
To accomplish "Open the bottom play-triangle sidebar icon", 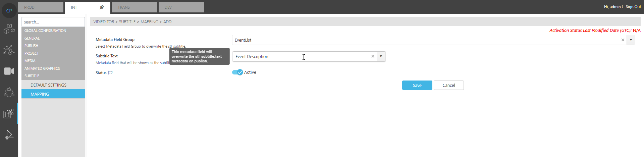I will 9,135.
